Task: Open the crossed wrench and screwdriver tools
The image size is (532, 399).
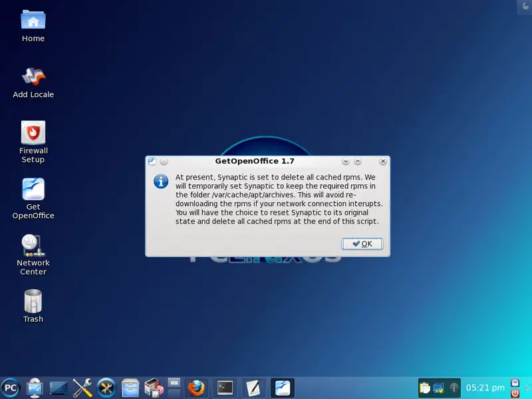Action: point(82,388)
